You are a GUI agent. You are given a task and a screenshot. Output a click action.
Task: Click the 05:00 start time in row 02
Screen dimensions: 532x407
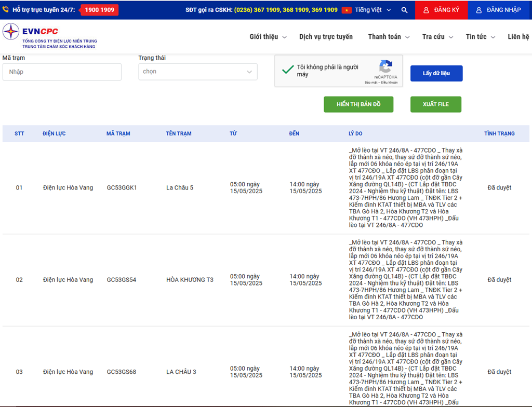[246, 280]
